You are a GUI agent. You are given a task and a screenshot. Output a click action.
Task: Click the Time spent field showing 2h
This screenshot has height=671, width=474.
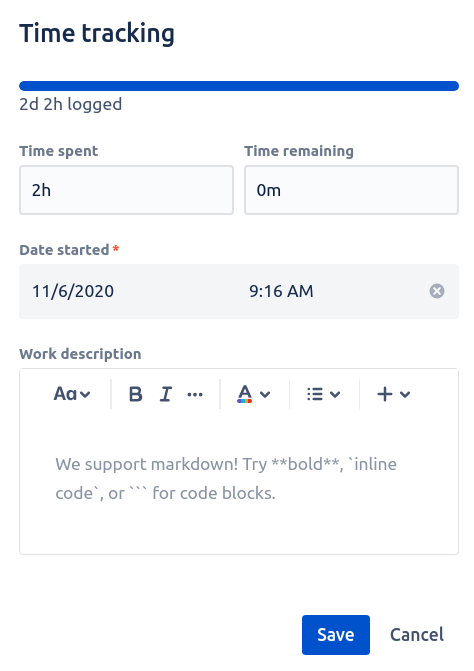coord(126,190)
